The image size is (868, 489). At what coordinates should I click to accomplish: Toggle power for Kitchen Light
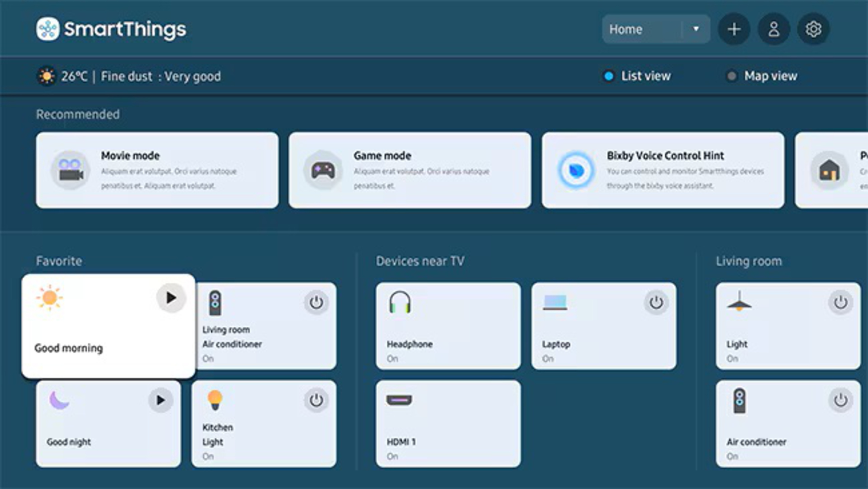[316, 400]
